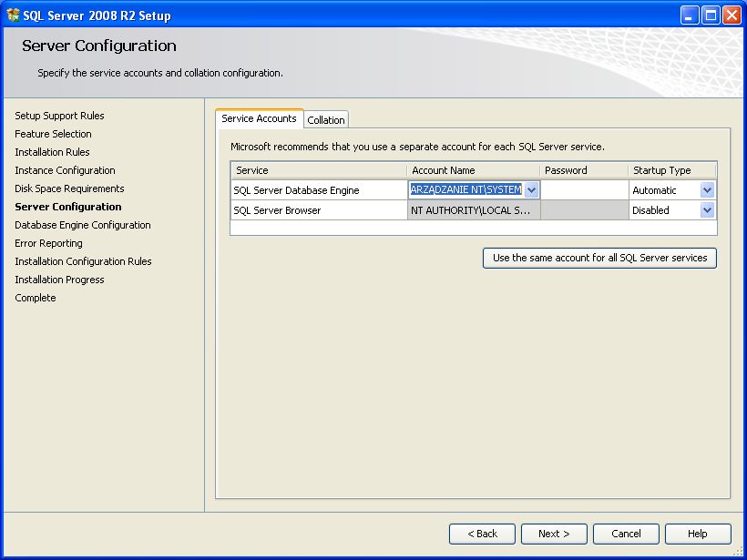The height and width of the screenshot is (560, 747).
Task: Select the Service Accounts tab
Action: pyautogui.click(x=259, y=118)
